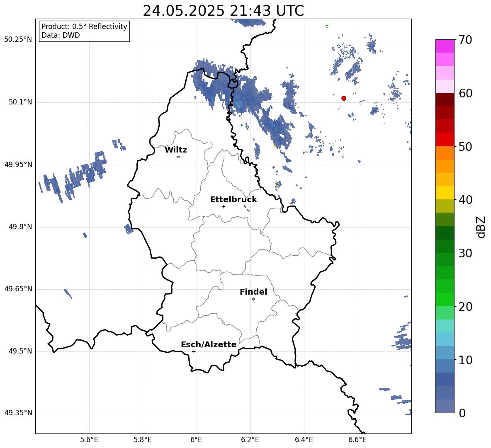Click the 5.6°E longitude label

click(x=89, y=440)
